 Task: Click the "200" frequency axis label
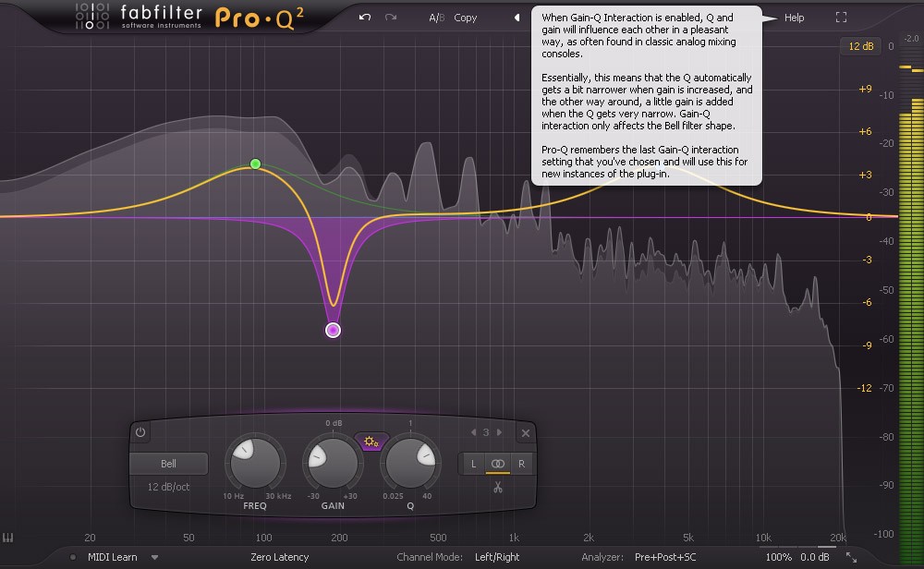point(339,538)
